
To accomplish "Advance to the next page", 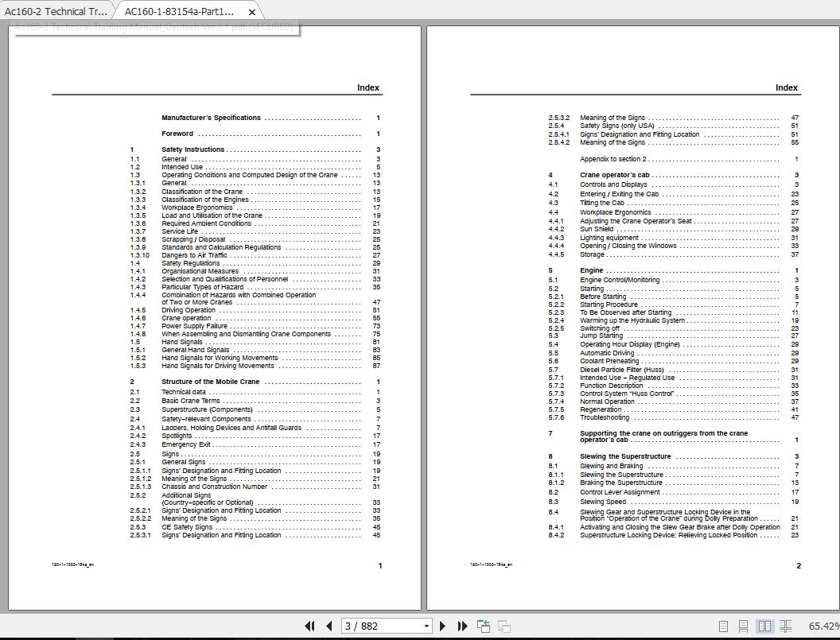I will [x=443, y=626].
